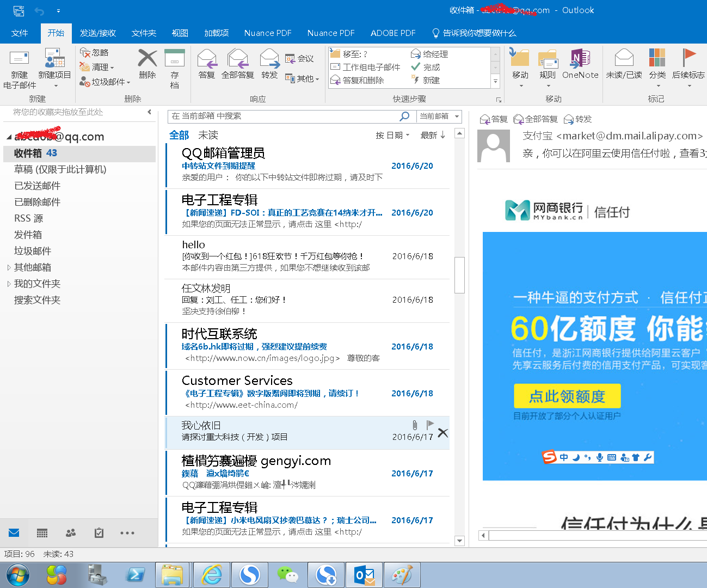The height and width of the screenshot is (588, 707).
Task: Toggle the Unread/Read (未读/已读) status button
Action: coord(624,59)
